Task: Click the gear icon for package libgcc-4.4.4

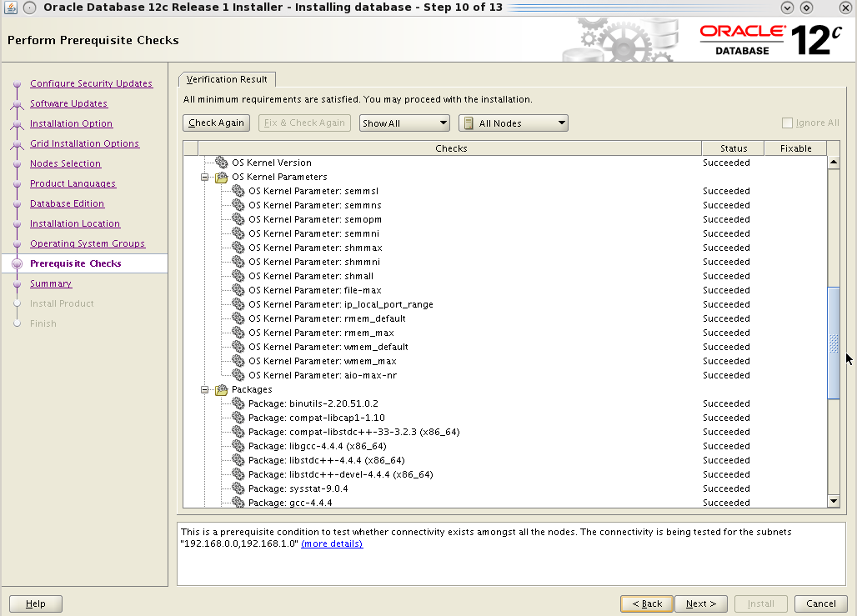Action: pyautogui.click(x=238, y=446)
